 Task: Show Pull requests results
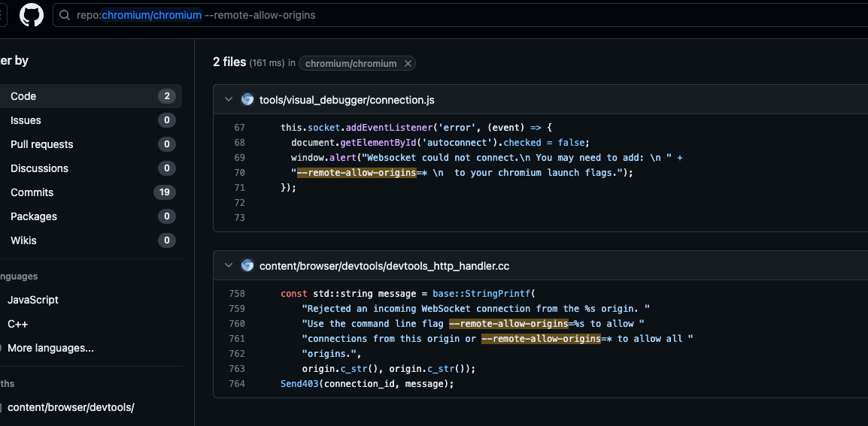(41, 144)
